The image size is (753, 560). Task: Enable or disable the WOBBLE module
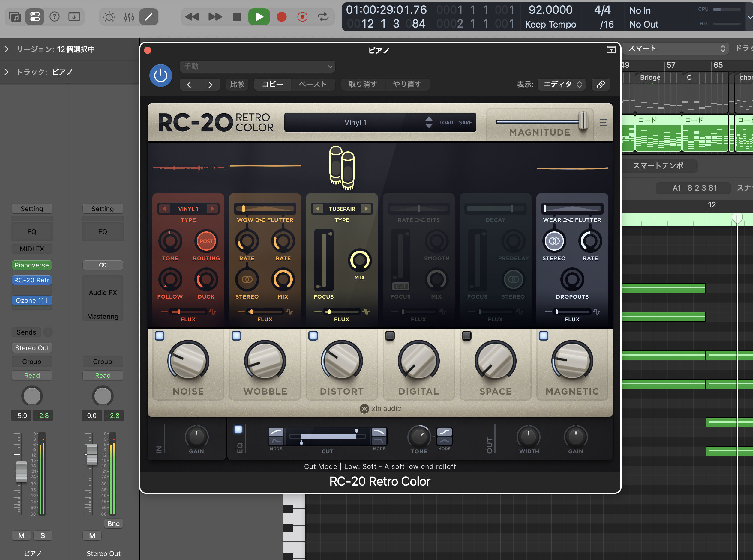point(236,335)
